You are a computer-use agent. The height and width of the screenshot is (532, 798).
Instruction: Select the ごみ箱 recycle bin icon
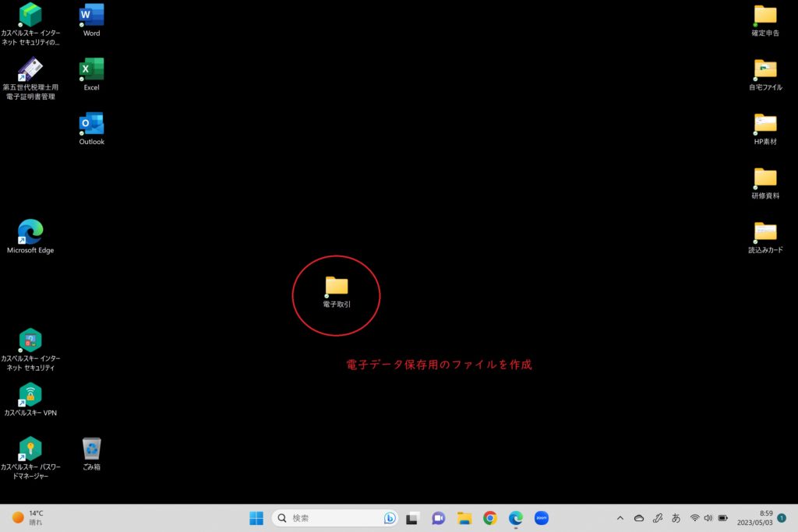92,449
